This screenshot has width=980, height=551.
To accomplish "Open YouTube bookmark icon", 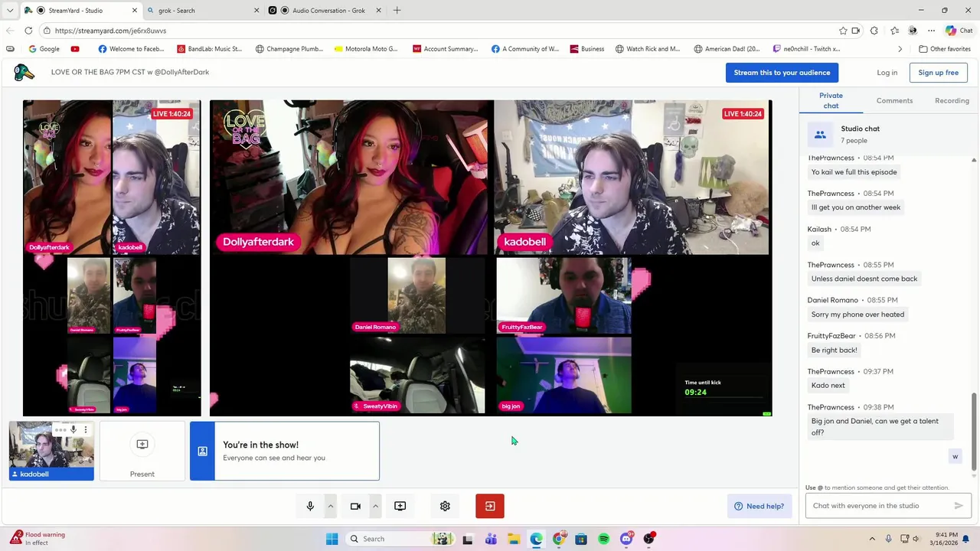I will [74, 49].
